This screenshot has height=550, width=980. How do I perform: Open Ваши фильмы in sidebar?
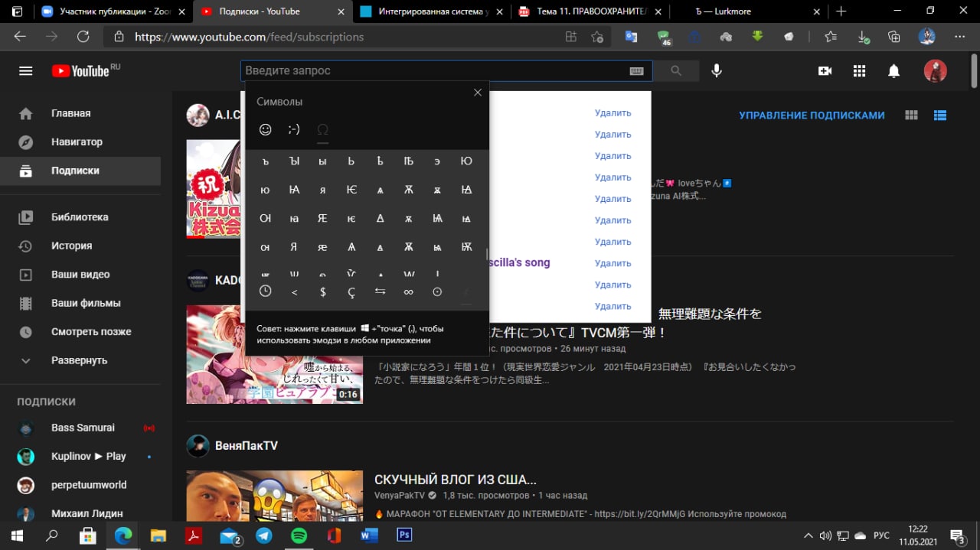pos(80,303)
